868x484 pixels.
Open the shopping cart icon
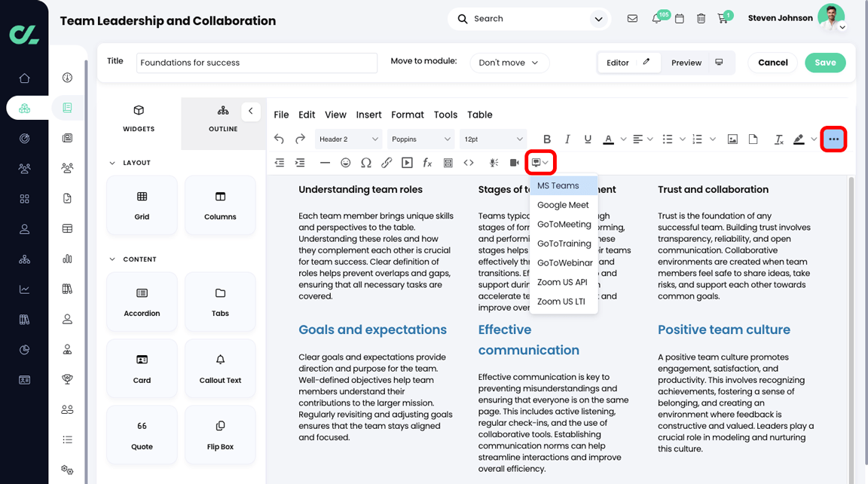tap(723, 18)
